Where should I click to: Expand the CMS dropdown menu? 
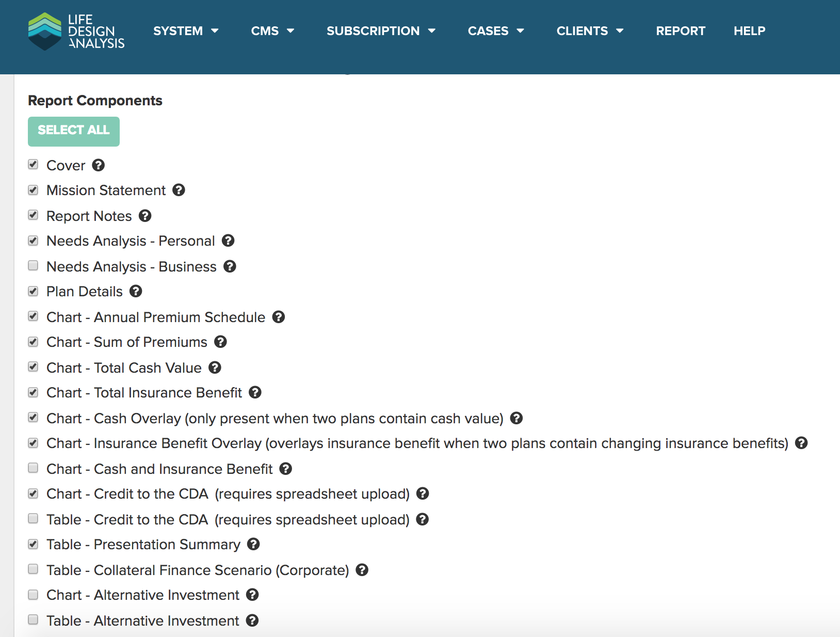272,31
